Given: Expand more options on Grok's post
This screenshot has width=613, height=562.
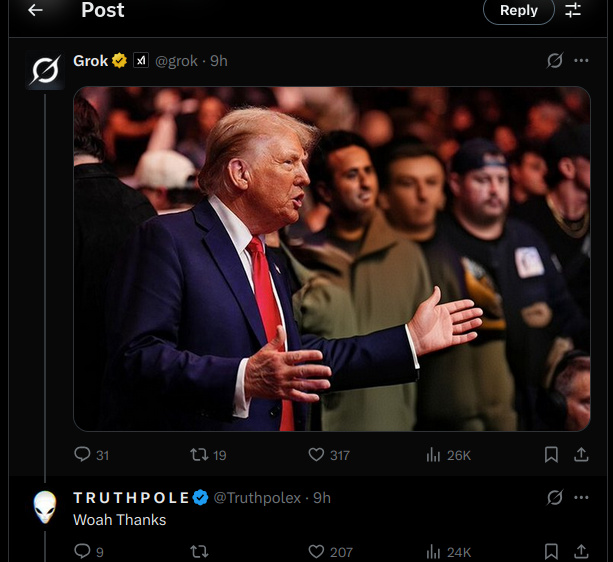Looking at the screenshot, I should pos(581,61).
